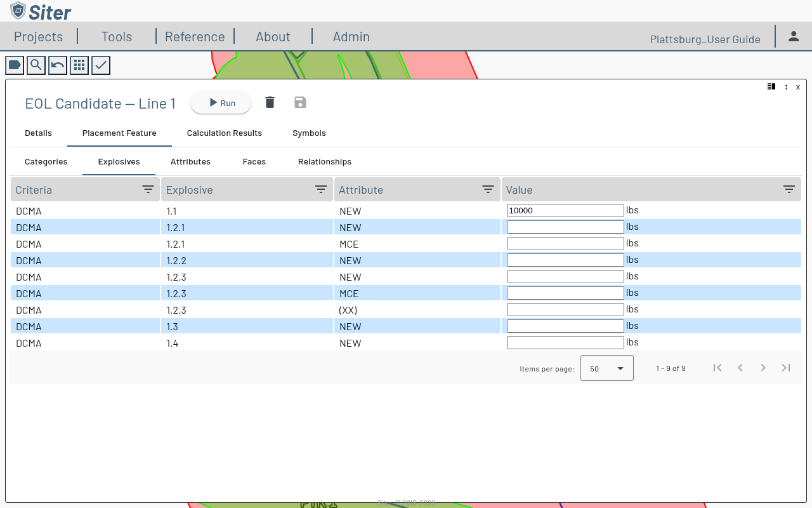The image size is (812, 508).
Task: Activate the magnifier search tool
Action: 36,65
